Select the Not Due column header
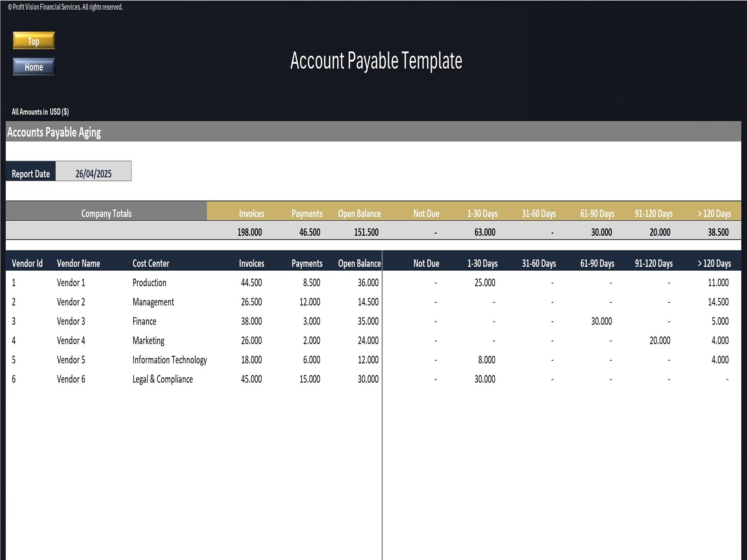Screen dimensions: 747x560 pyautogui.click(x=426, y=213)
